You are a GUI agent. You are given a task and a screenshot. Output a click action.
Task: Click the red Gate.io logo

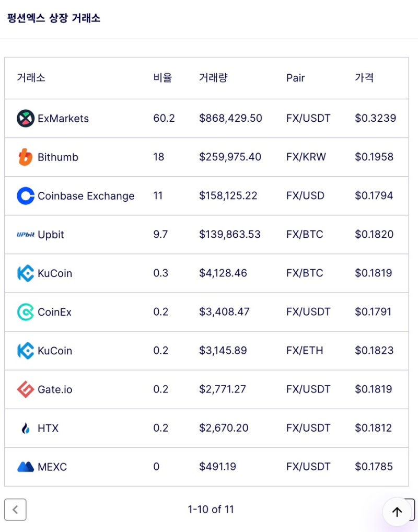tap(26, 389)
